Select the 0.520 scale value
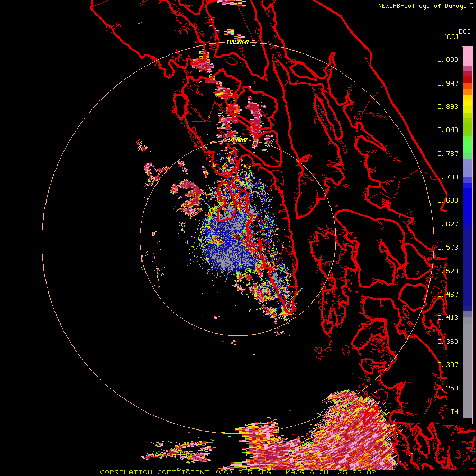Screen dimensions: 476x476 tap(448, 271)
